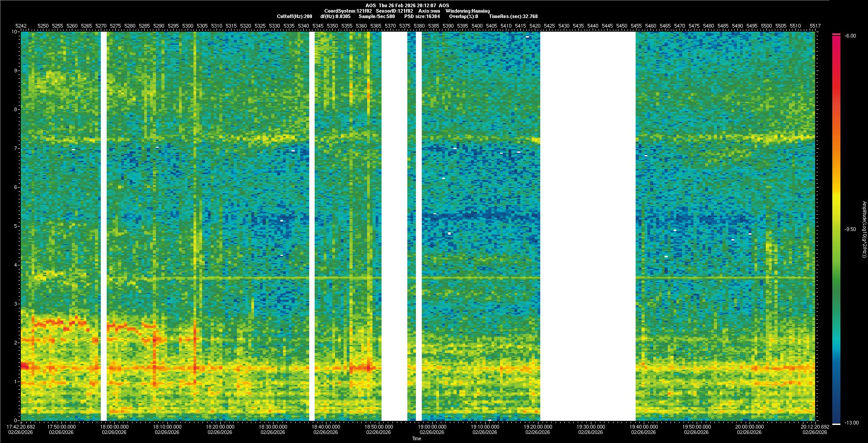
Task: Click time axis label 19:00:00.000
Action: (x=432, y=426)
